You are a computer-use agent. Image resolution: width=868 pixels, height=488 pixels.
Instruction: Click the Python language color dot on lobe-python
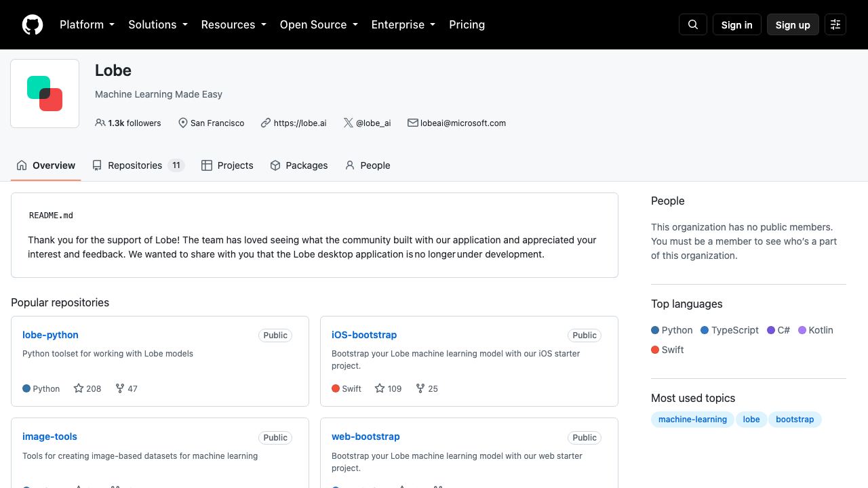[x=26, y=388]
